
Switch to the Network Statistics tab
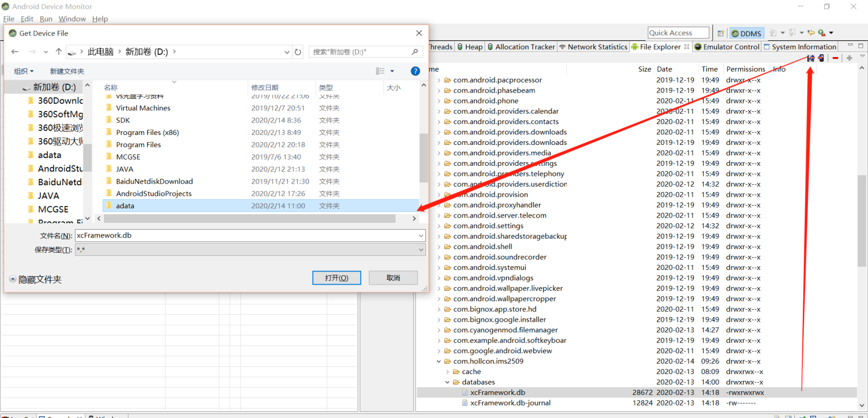point(593,47)
